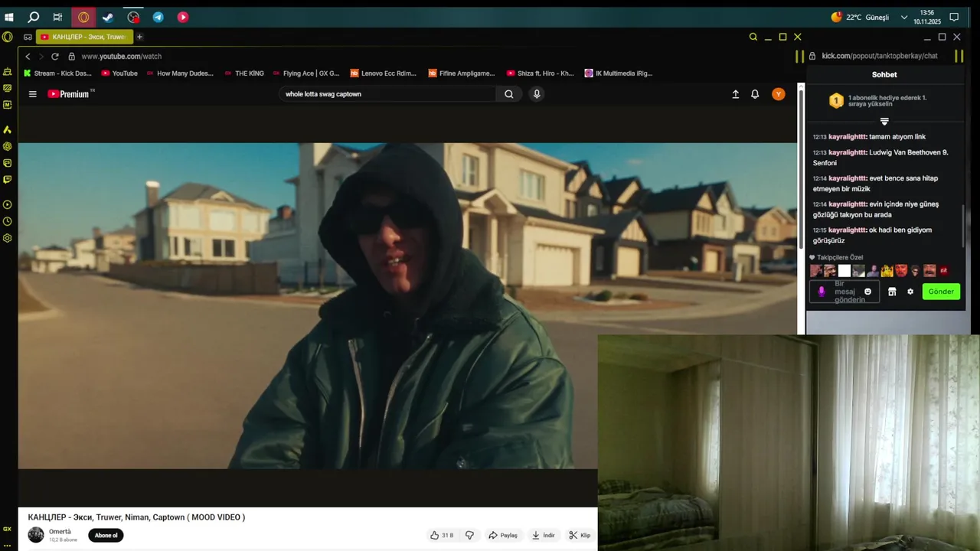Open the How Many Dudes bookmark

179,73
